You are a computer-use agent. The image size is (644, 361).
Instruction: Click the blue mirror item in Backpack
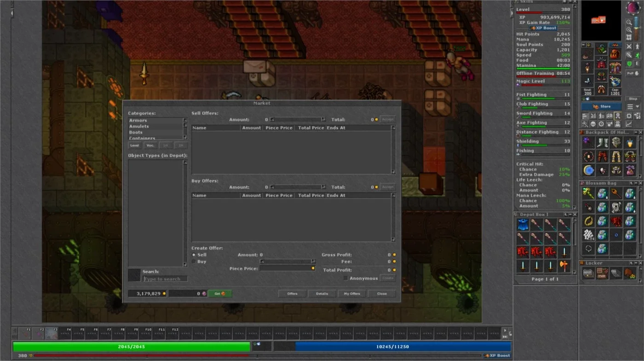tap(588, 170)
